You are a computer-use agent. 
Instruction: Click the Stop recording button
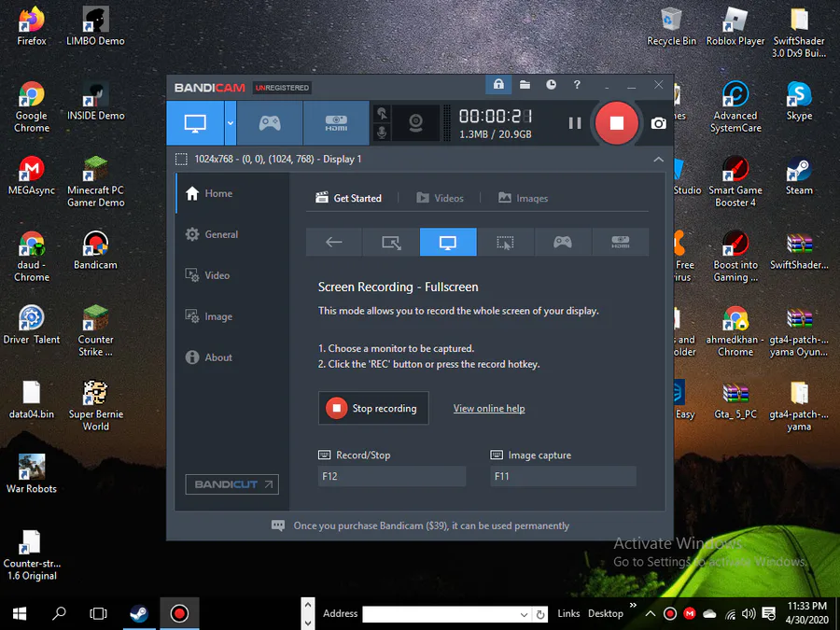(373, 408)
